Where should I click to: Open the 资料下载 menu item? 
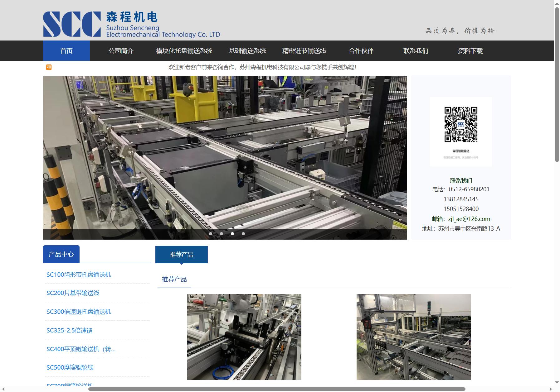point(470,51)
